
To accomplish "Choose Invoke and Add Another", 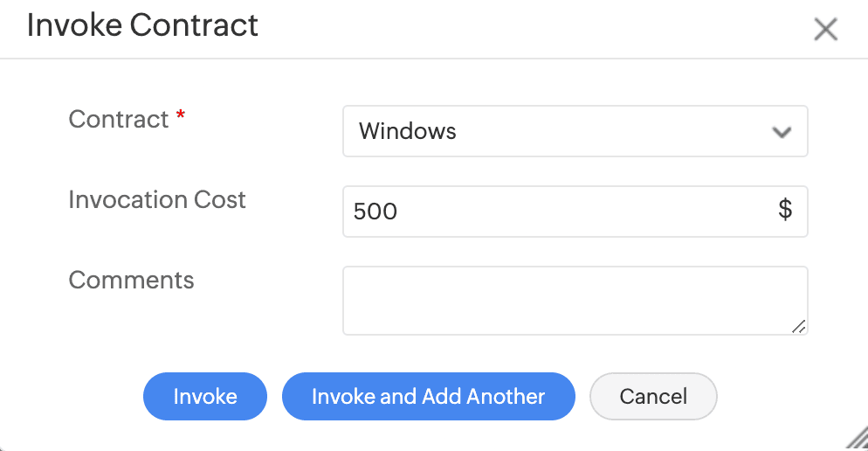I will pos(428,397).
